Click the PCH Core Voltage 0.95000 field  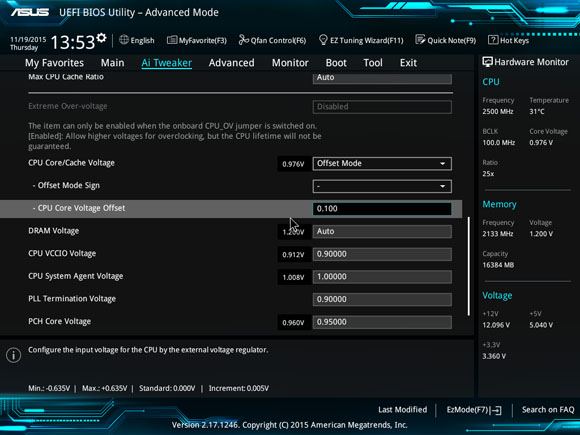tap(382, 322)
